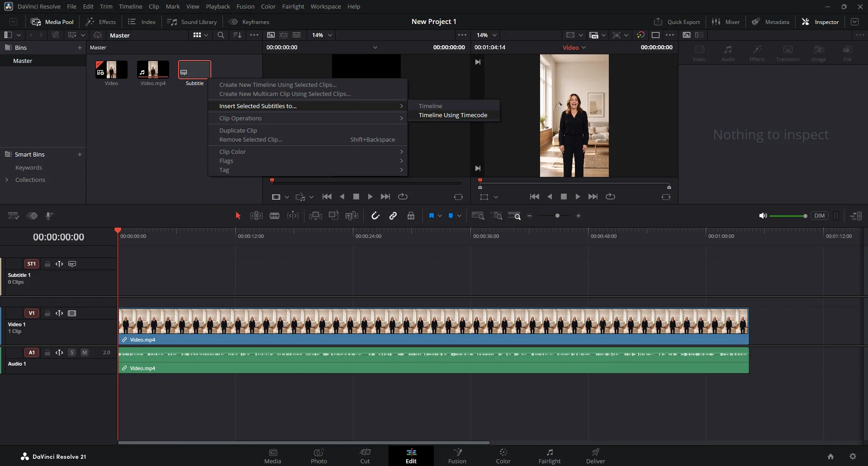The image size is (868, 466).
Task: Lock the ST1 subtitle track
Action: pos(47,264)
